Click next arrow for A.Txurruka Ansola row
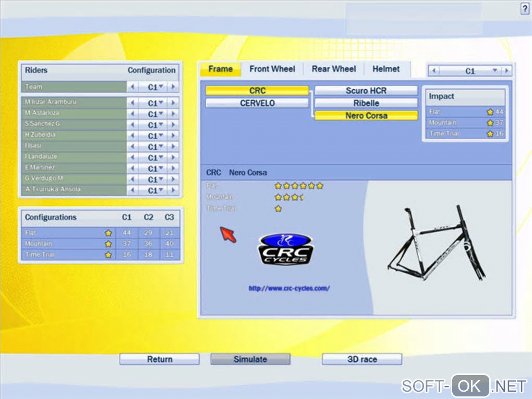Viewport: 532px width, 399px height. coord(173,190)
